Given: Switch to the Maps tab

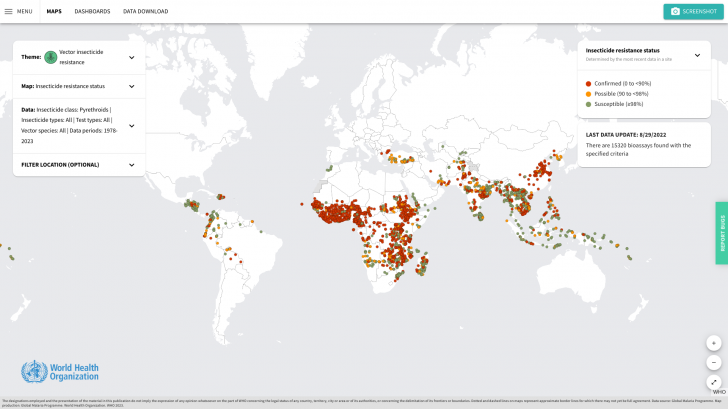Looking at the screenshot, I should (x=54, y=11).
